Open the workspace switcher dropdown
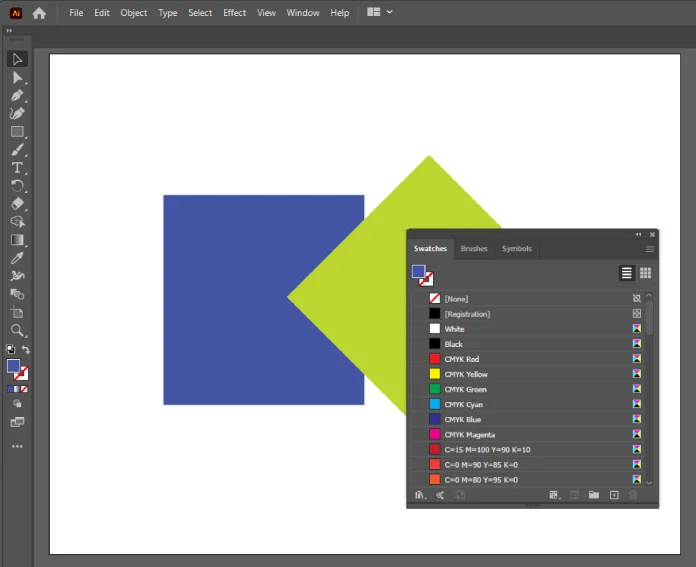 click(x=380, y=13)
